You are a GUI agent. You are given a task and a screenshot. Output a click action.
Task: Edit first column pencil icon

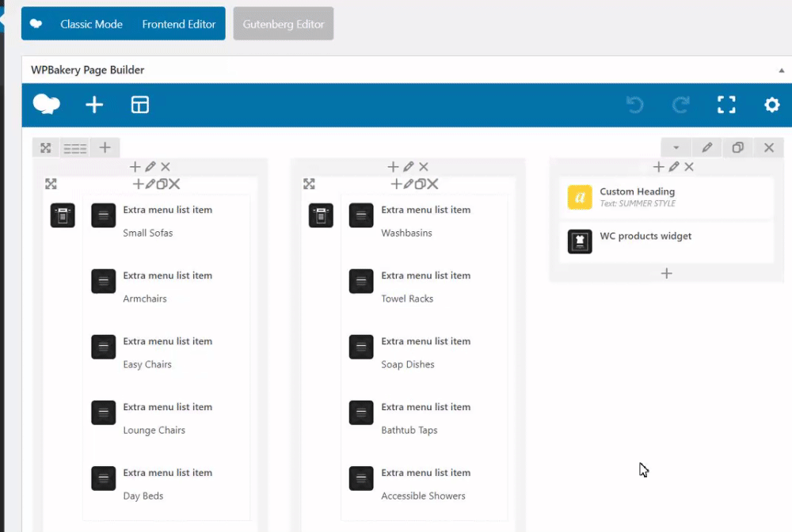point(150,166)
